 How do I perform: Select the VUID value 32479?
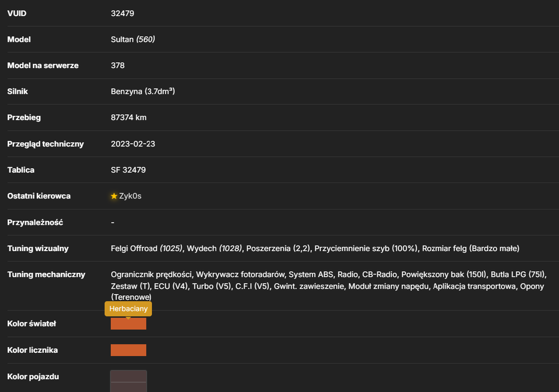[122, 13]
